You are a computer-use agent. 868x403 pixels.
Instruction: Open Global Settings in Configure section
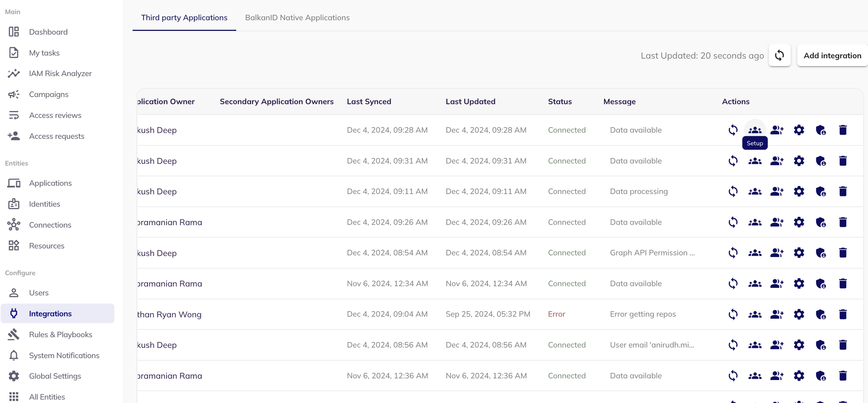tap(55, 376)
